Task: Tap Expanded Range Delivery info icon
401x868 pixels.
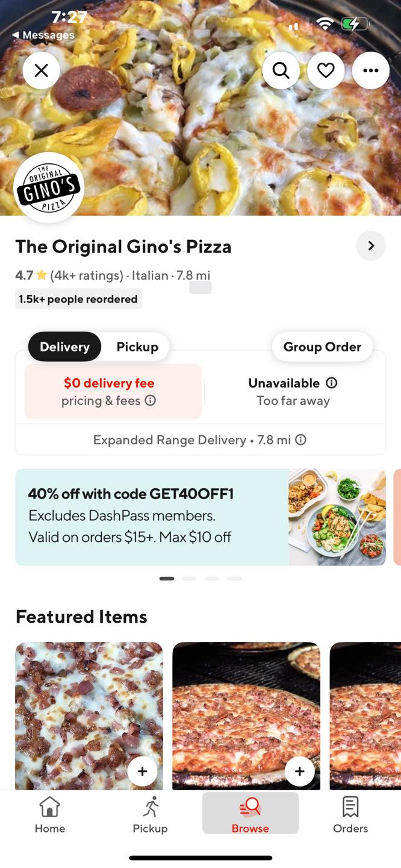Action: [x=300, y=440]
